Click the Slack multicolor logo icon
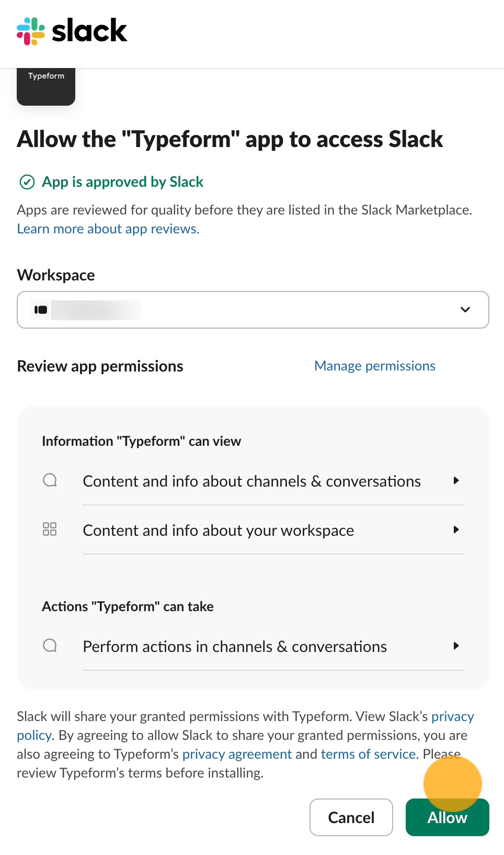This screenshot has width=504, height=855. pyautogui.click(x=31, y=31)
